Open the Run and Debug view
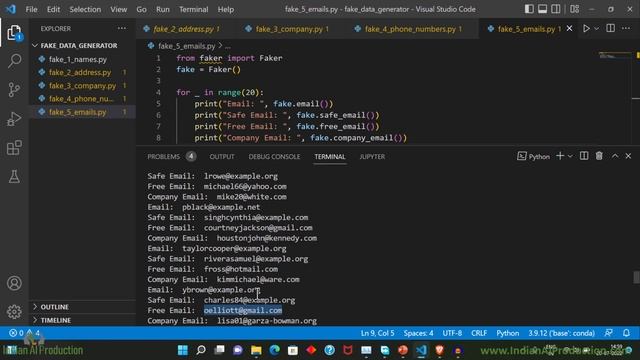640x360 pixels. click(x=14, y=119)
